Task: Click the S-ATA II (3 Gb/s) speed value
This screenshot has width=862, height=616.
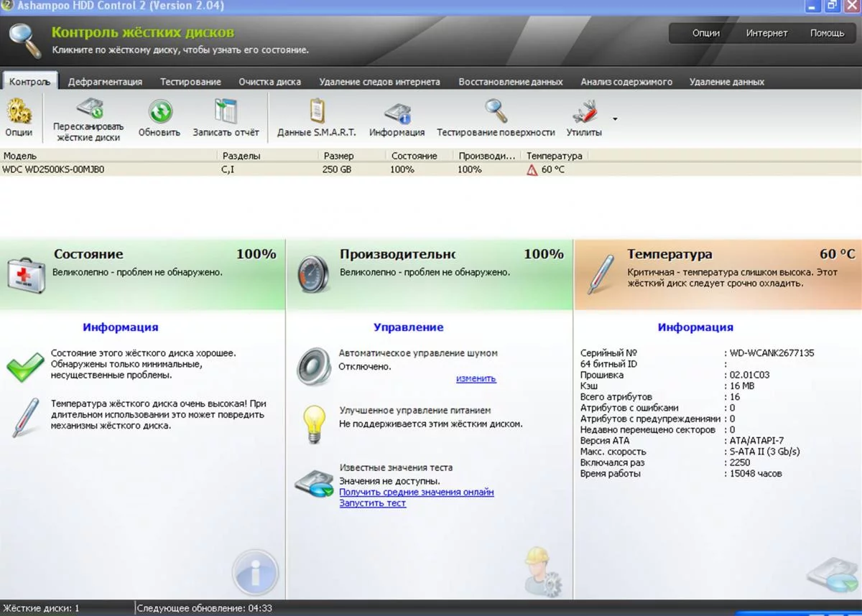Action: [x=764, y=452]
